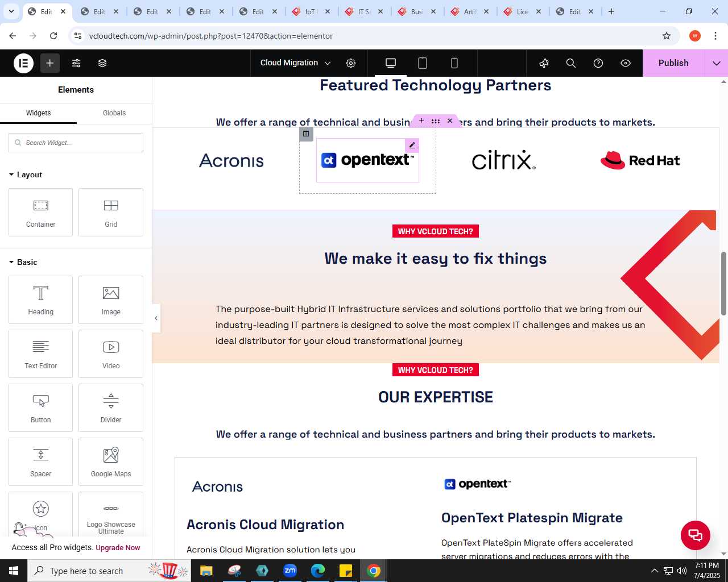Click the pencil edit icon on opentext image

[412, 145]
